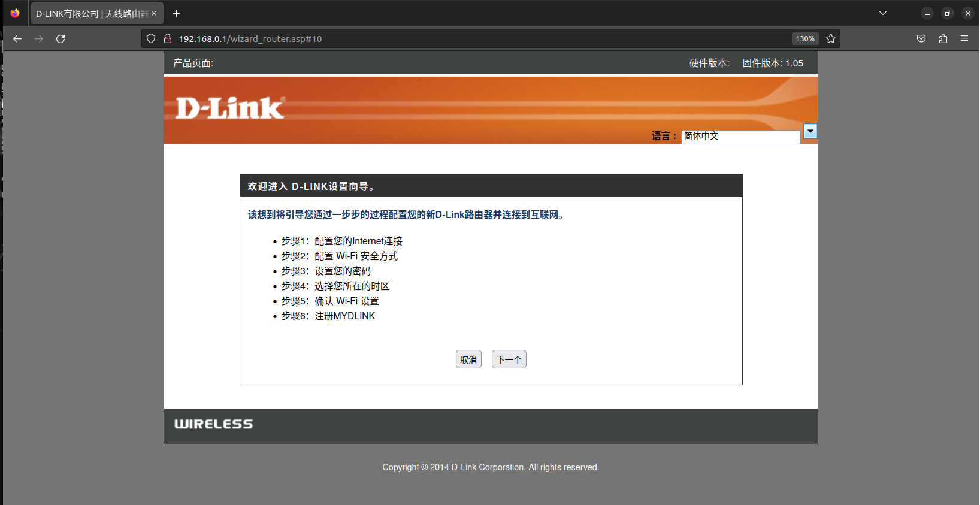The width and height of the screenshot is (980, 505).
Task: Open the Pocket save icon
Action: pyautogui.click(x=921, y=38)
